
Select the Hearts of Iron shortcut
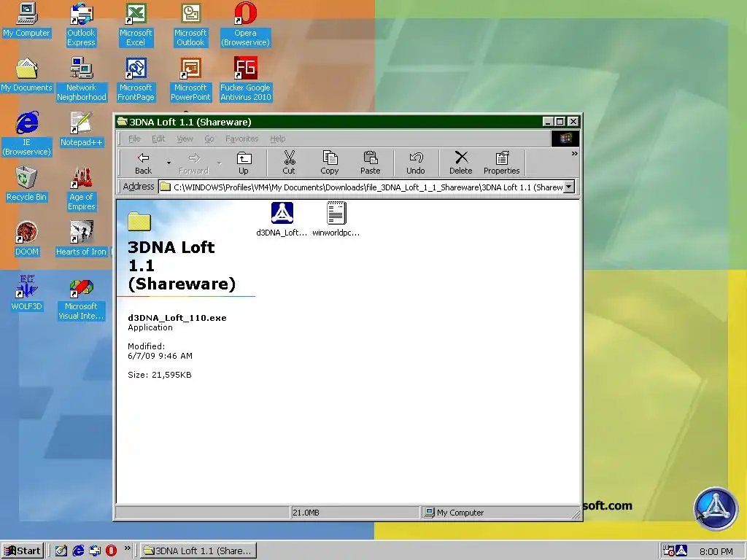pyautogui.click(x=81, y=239)
